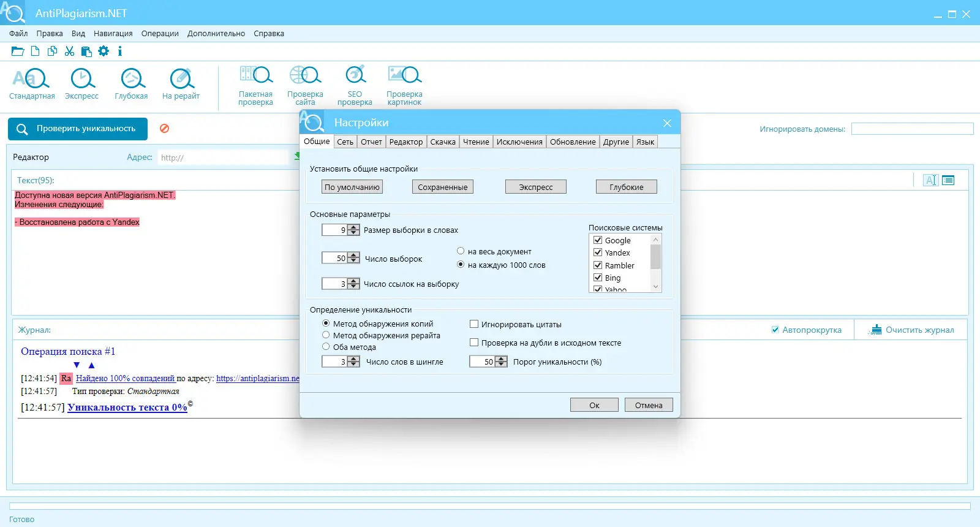Switch to the Сеть settings tab

coord(345,142)
